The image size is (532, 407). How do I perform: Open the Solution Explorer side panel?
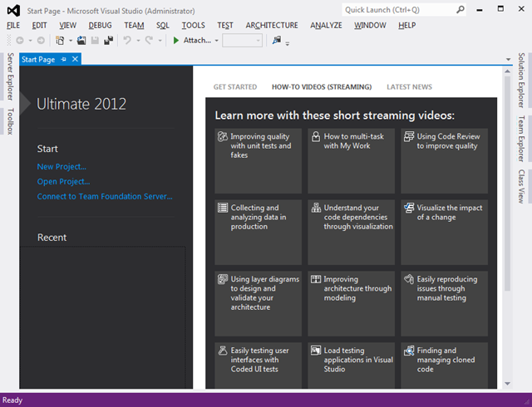[x=521, y=83]
